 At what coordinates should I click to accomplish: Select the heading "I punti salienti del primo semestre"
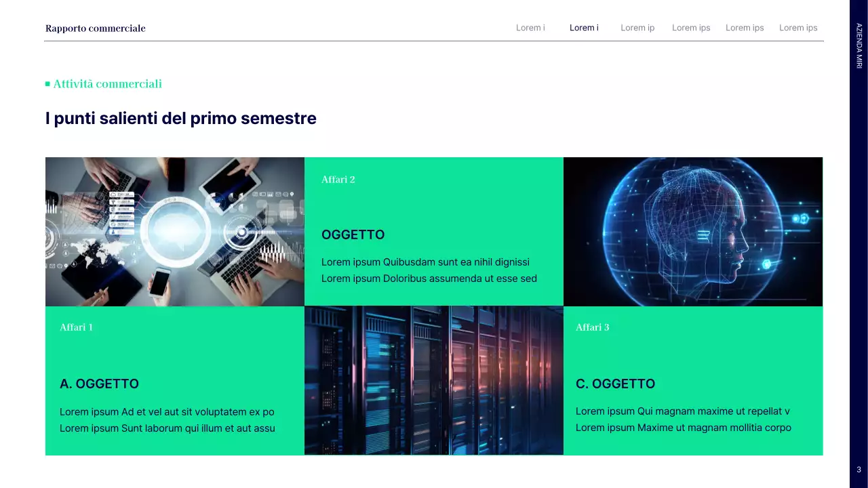(180, 118)
